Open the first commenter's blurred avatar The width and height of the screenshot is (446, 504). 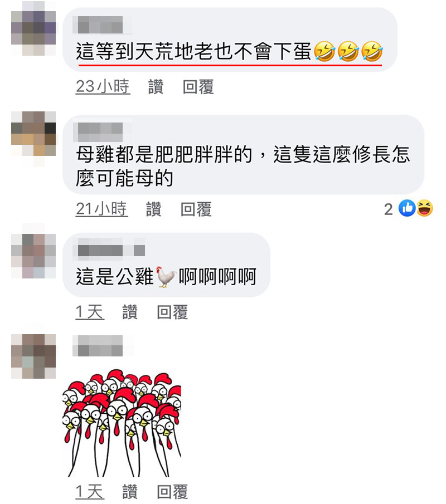(33, 28)
